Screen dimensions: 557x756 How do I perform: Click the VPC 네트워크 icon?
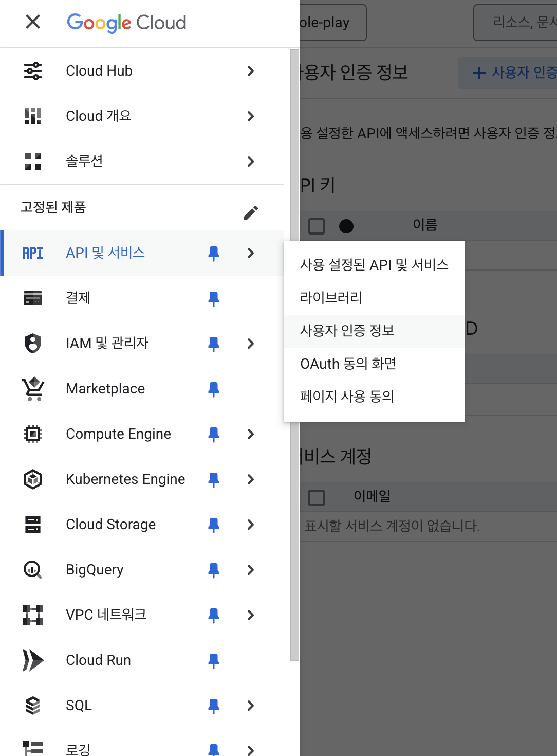tap(33, 615)
